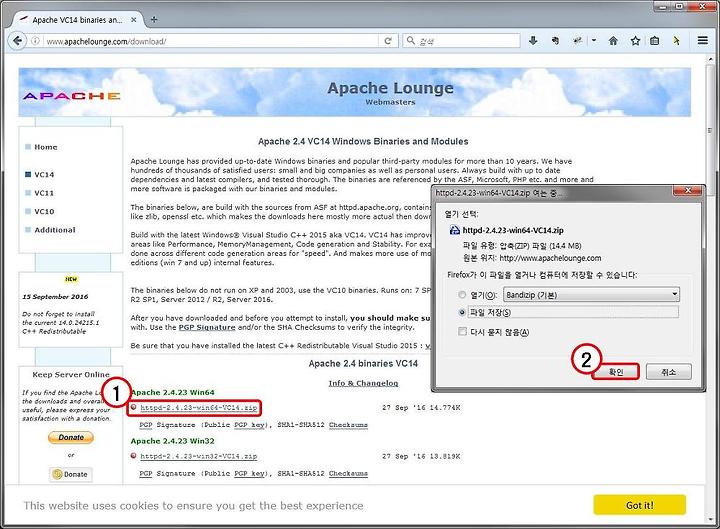Image resolution: width=720 pixels, height=529 pixels.
Task: Click the Apache 2.4.23 Win64 heading
Action: [172, 392]
